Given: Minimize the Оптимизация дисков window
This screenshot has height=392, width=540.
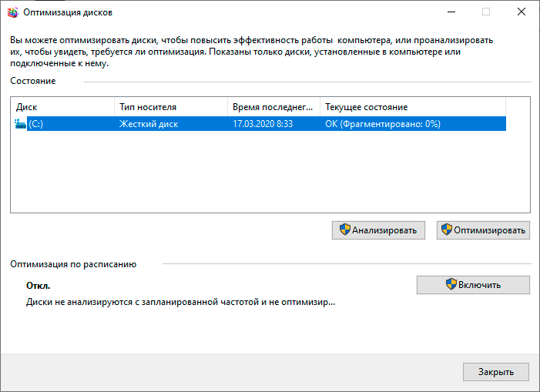Looking at the screenshot, I should click(x=451, y=12).
